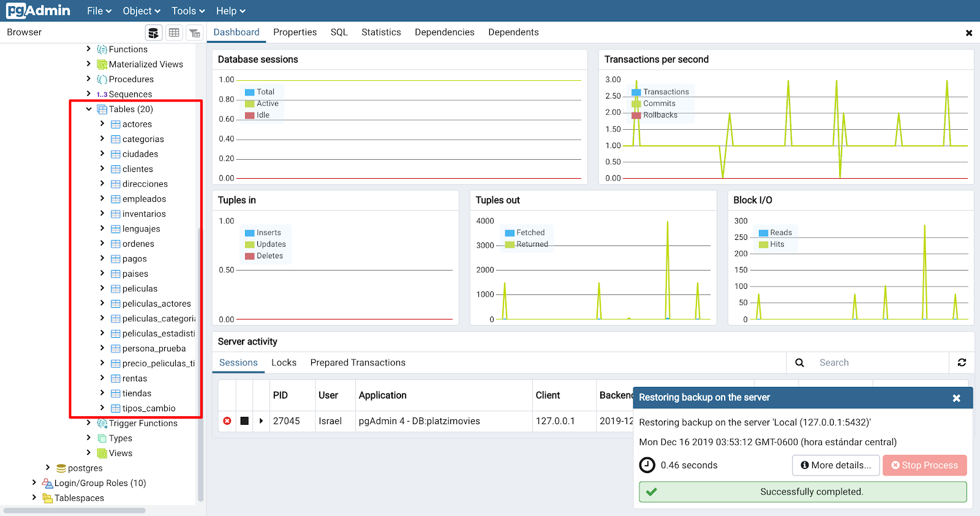Click the Search field in Server activity
Image resolution: width=980 pixels, height=516 pixels.
880,362
